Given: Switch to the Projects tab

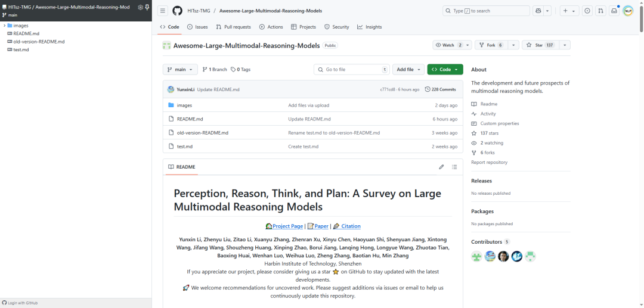Looking at the screenshot, I should 304,27.
